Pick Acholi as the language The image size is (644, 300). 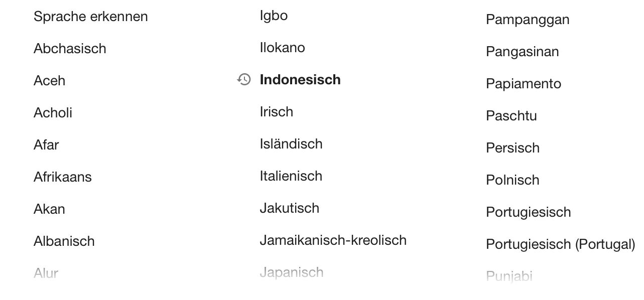coord(53,113)
